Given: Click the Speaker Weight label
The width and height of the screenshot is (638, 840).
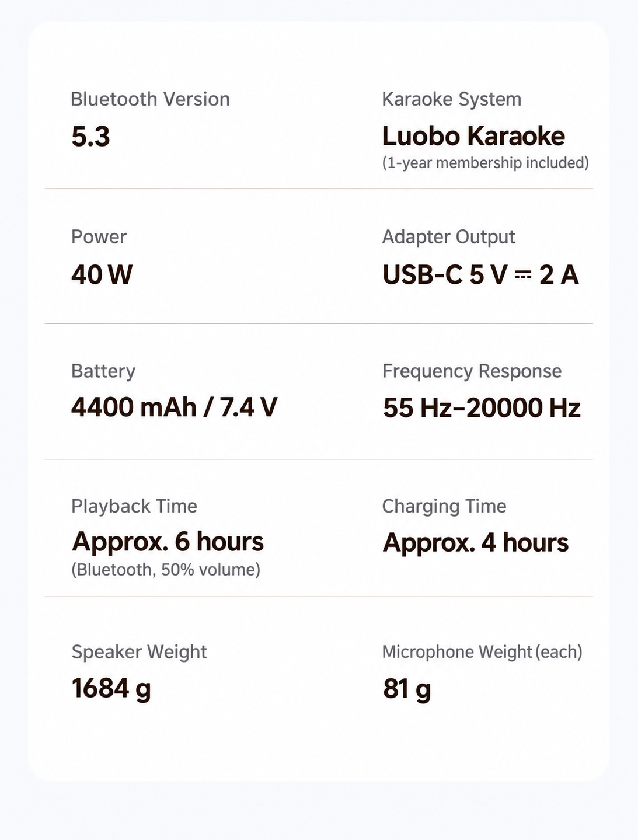Looking at the screenshot, I should [139, 652].
